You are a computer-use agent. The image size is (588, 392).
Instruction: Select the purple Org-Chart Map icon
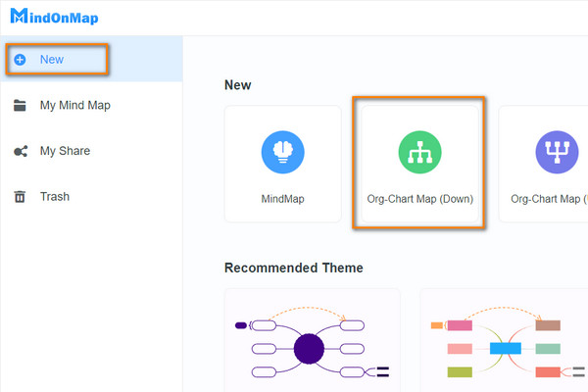[556, 154]
